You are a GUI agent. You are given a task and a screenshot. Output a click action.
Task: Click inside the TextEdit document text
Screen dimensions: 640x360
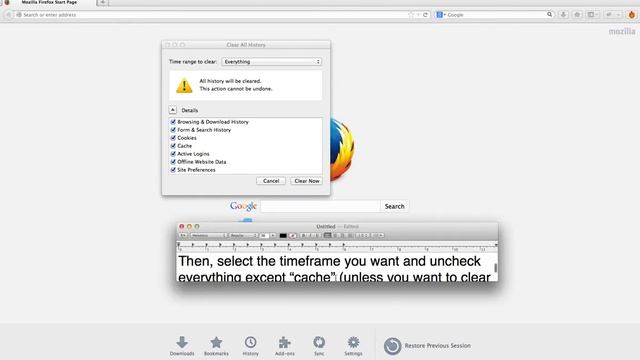(x=335, y=268)
